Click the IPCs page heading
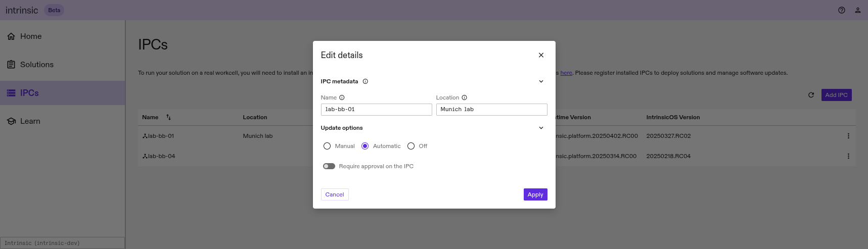Viewport: 868px width, 249px height. (153, 44)
